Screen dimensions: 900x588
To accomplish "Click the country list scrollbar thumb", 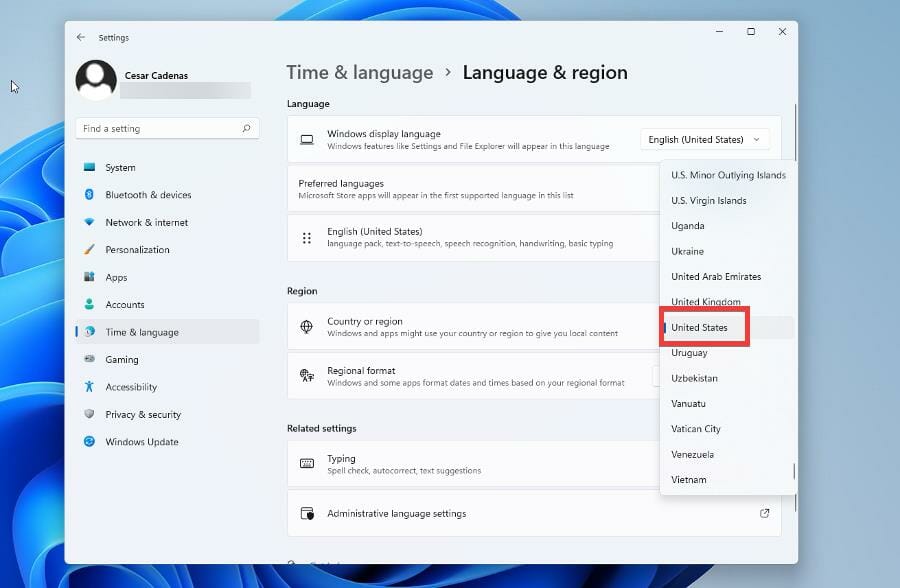I will 794,471.
